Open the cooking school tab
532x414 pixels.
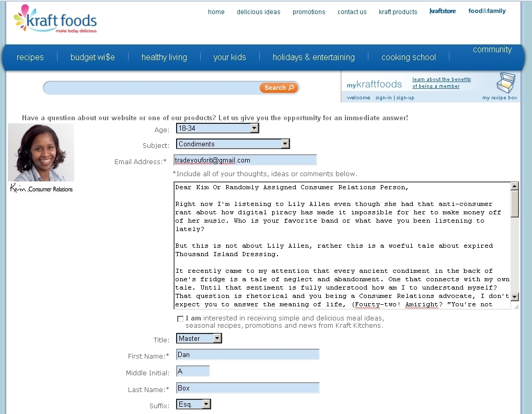pos(409,57)
